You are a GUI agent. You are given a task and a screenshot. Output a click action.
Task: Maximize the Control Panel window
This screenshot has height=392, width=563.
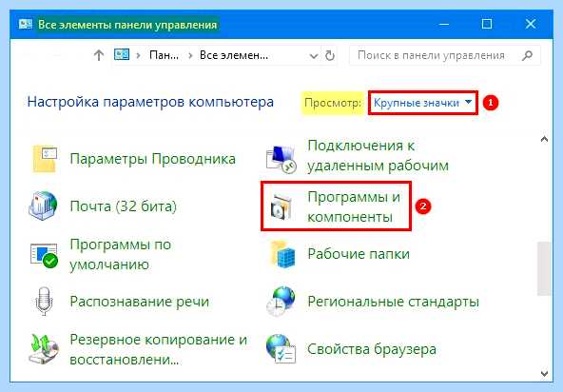point(487,24)
